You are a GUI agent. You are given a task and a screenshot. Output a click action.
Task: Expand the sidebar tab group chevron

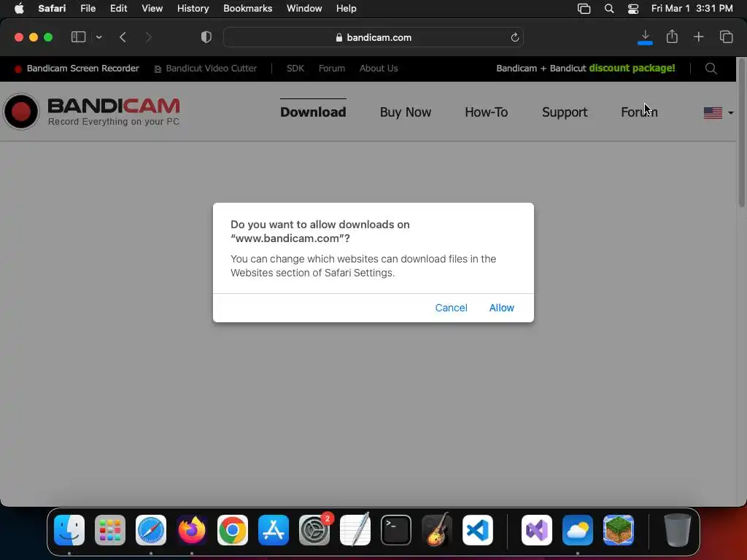[98, 37]
